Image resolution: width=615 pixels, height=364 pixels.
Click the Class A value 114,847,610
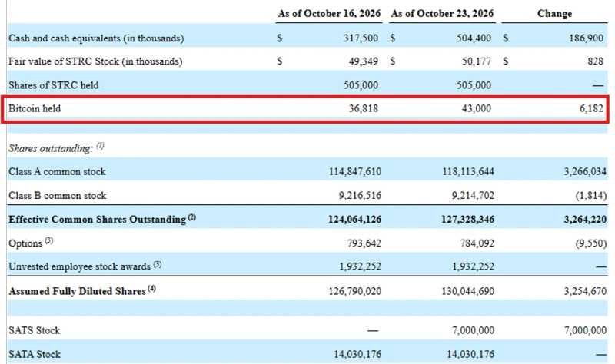(355, 171)
